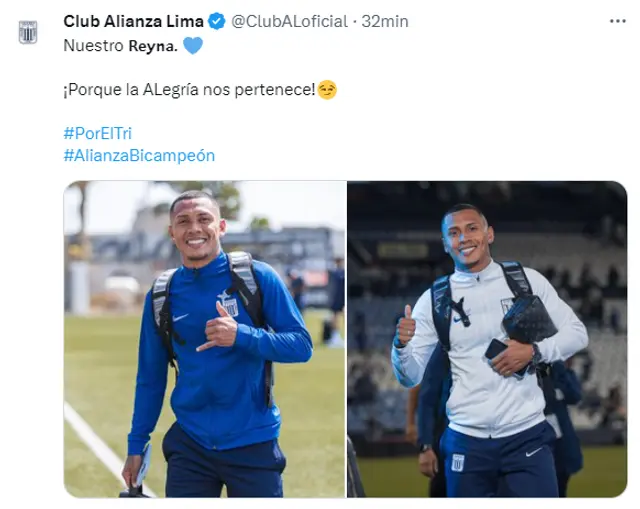Open the 32min timestamp link
Image resolution: width=640 pixels, height=509 pixels.
(x=385, y=21)
